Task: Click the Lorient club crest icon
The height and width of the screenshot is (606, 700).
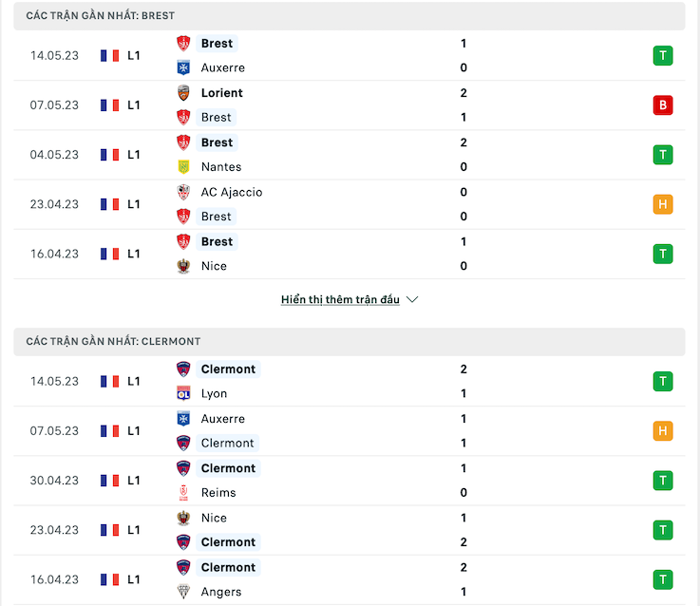Action: click(x=183, y=93)
